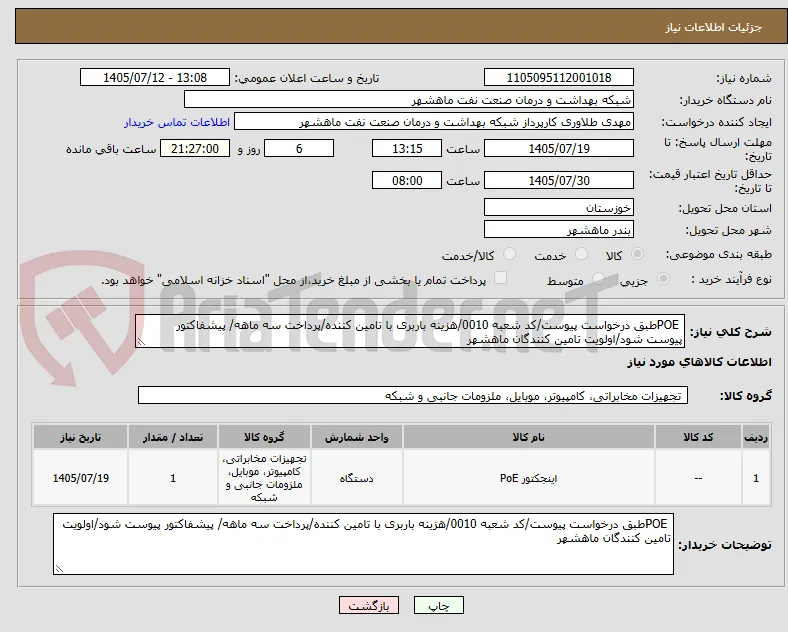Click the request creator name field
788x632 pixels.
[x=434, y=122]
